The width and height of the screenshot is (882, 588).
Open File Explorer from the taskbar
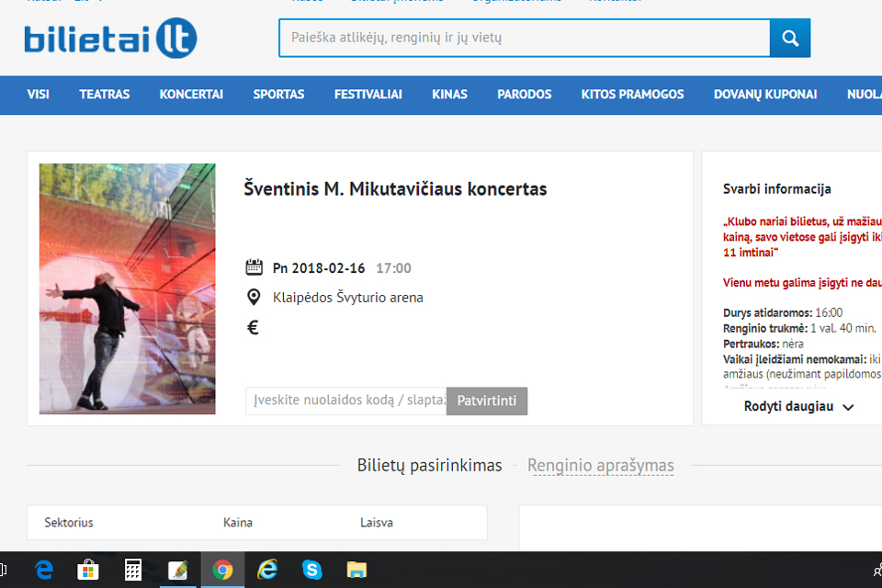tap(356, 571)
